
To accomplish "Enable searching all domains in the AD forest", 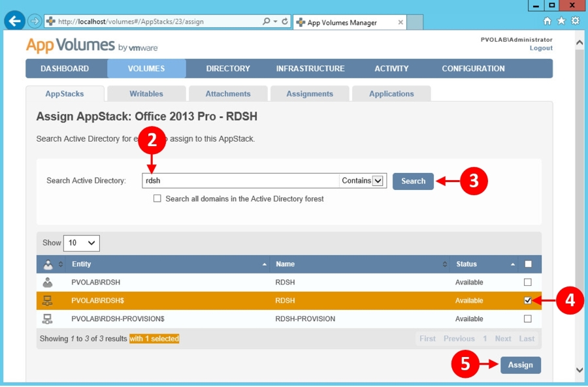I will click(x=158, y=200).
